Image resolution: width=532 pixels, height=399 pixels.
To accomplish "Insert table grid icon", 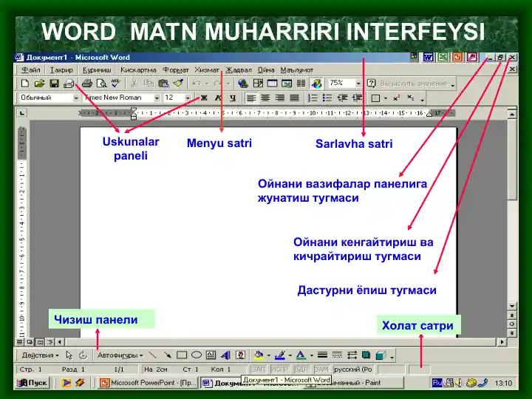I will pyautogui.click(x=273, y=83).
